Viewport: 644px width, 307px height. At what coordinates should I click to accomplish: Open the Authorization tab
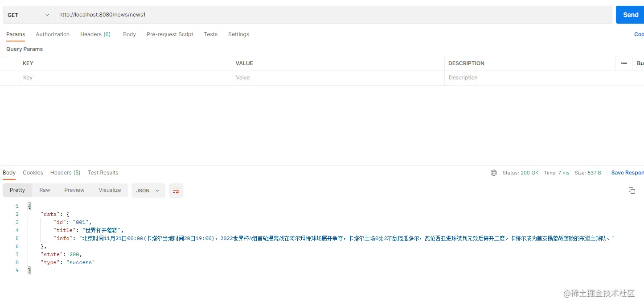click(x=53, y=34)
